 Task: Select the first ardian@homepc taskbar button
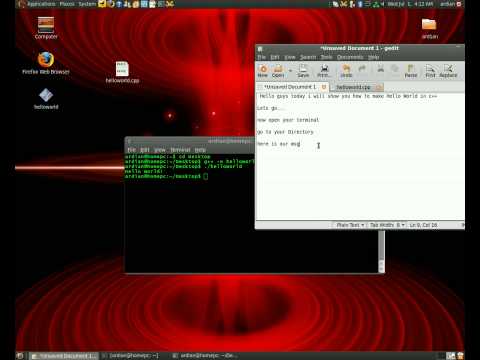point(131,356)
